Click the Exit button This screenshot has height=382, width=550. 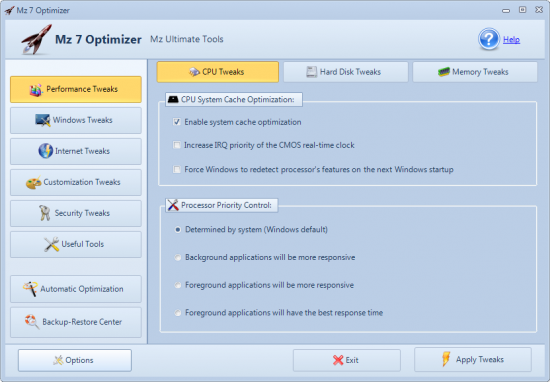pos(347,360)
